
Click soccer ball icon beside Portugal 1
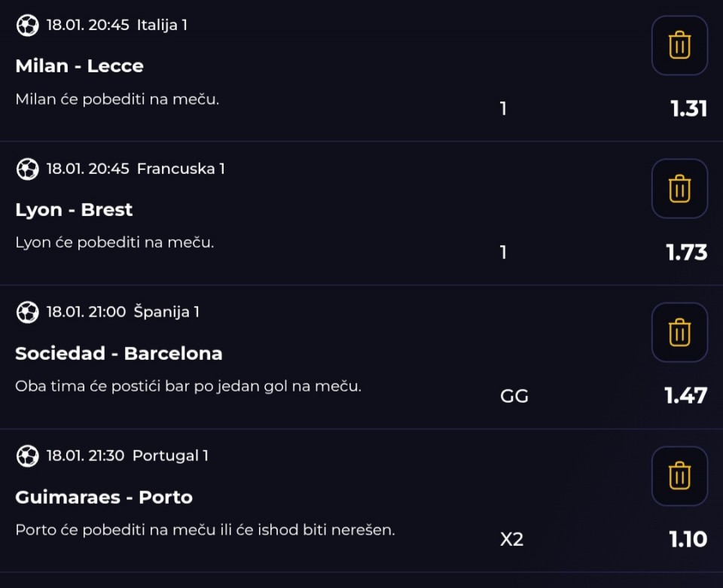point(27,456)
